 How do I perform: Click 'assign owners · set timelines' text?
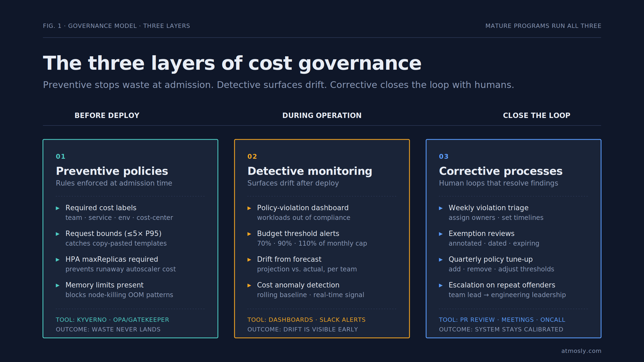(496, 217)
